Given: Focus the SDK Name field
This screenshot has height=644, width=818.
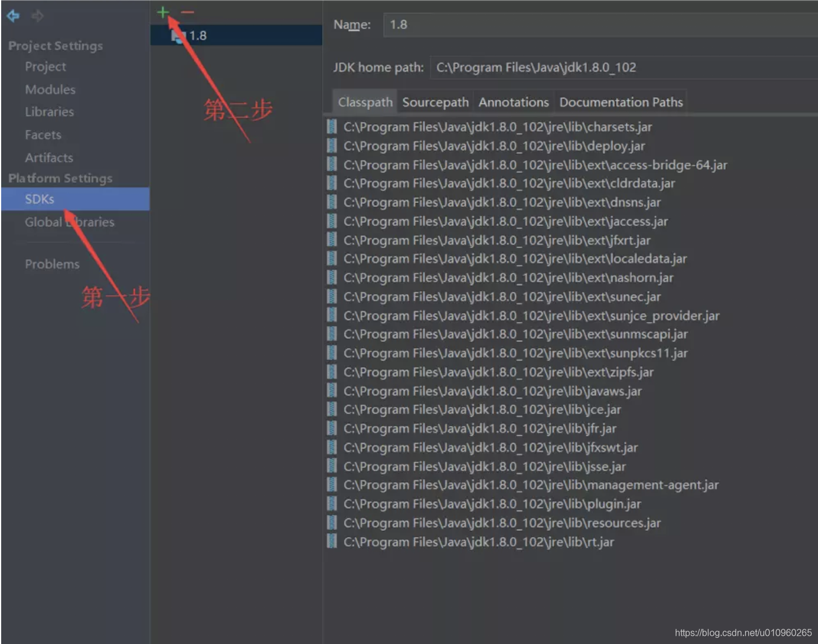Looking at the screenshot, I should pyautogui.click(x=600, y=24).
